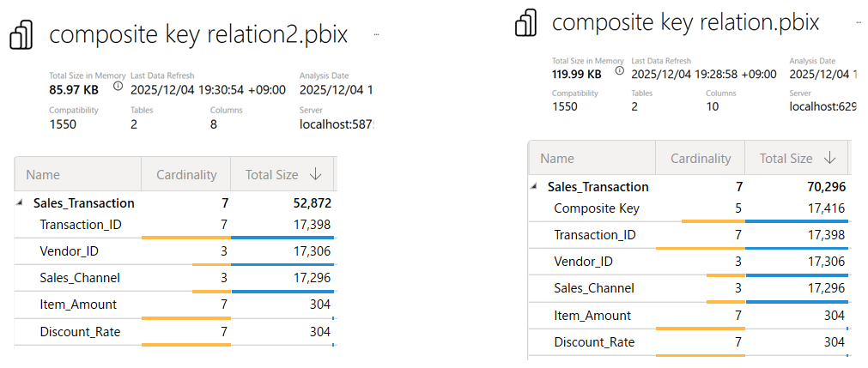Click the info icon next to 119.99 KB
The height and width of the screenshot is (368, 868).
619,72
